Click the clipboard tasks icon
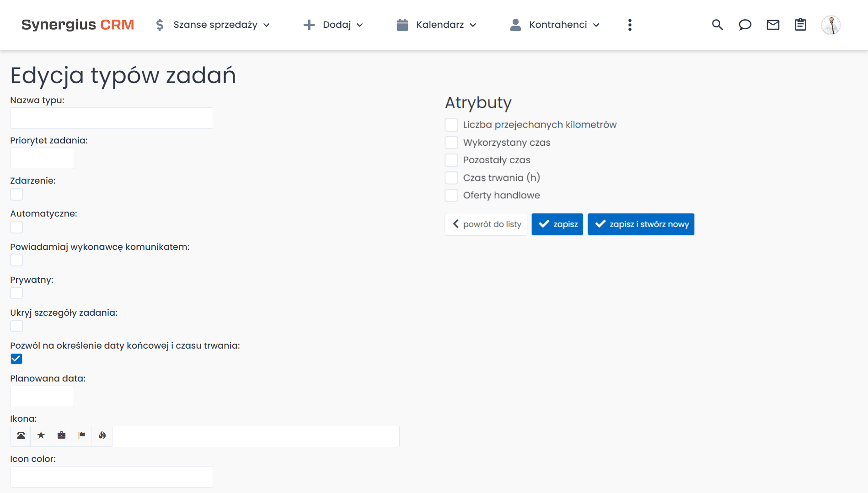 coord(800,25)
